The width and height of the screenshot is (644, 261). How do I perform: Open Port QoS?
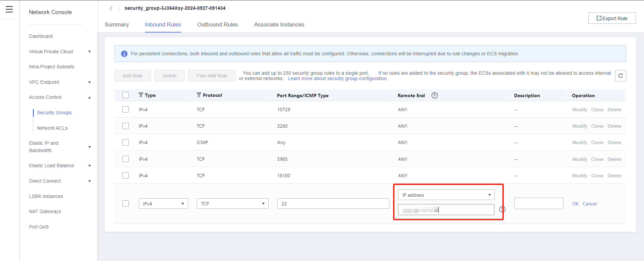pyautogui.click(x=39, y=227)
